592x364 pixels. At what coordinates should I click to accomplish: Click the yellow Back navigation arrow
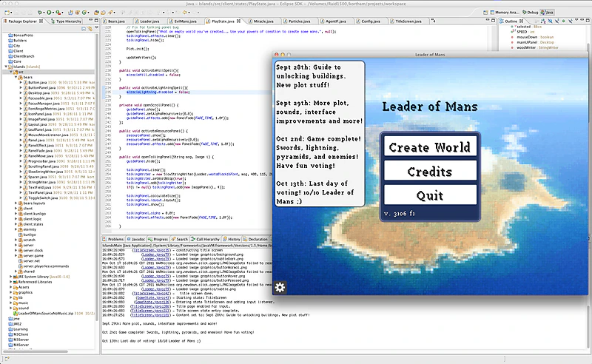coord(184,13)
